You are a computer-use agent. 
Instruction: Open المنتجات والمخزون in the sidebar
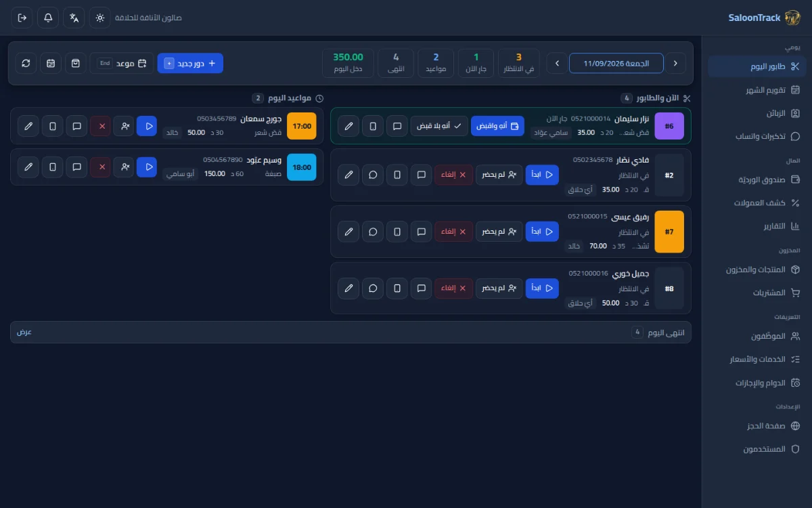(757, 270)
